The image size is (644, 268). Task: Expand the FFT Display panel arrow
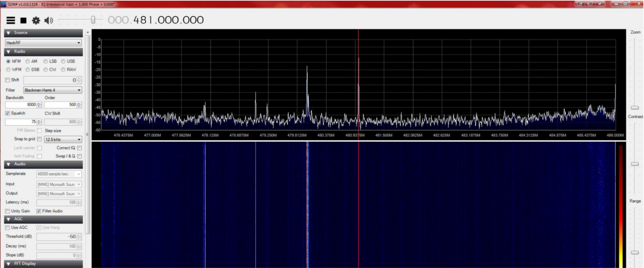(x=9, y=263)
